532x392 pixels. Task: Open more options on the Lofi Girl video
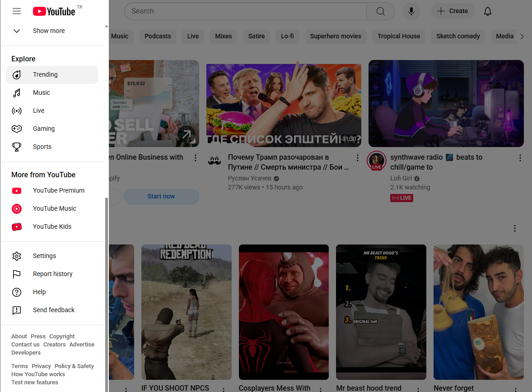520,158
